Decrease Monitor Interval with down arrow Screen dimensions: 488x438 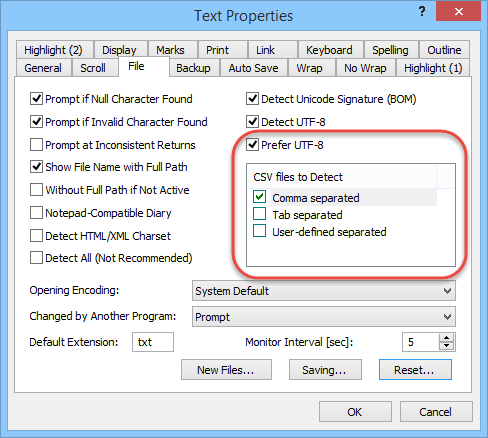click(x=446, y=346)
